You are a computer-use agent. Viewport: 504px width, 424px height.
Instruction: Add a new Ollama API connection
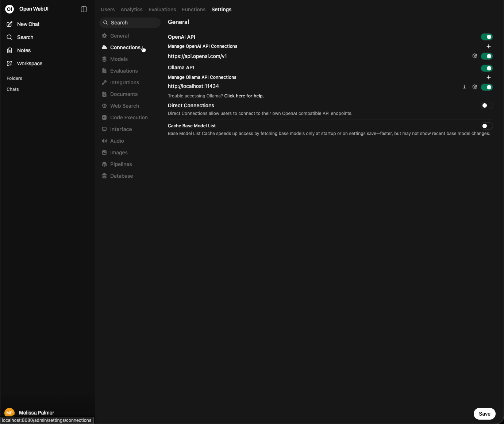click(489, 77)
